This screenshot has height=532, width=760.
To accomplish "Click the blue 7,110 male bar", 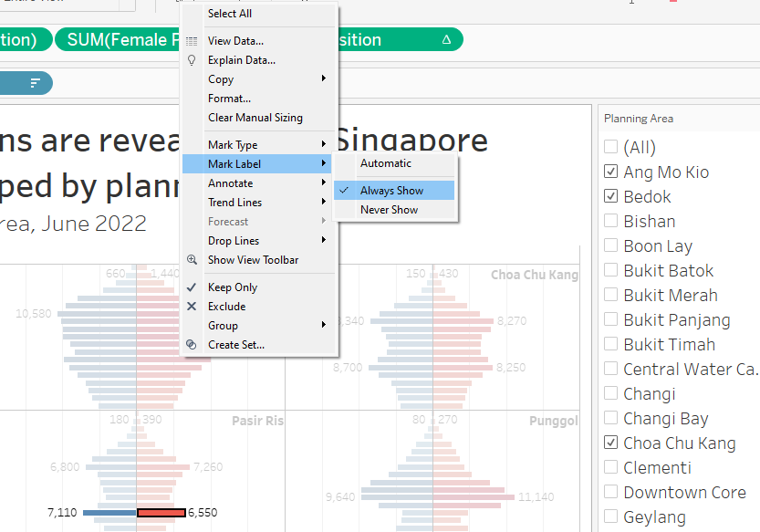I will [109, 513].
